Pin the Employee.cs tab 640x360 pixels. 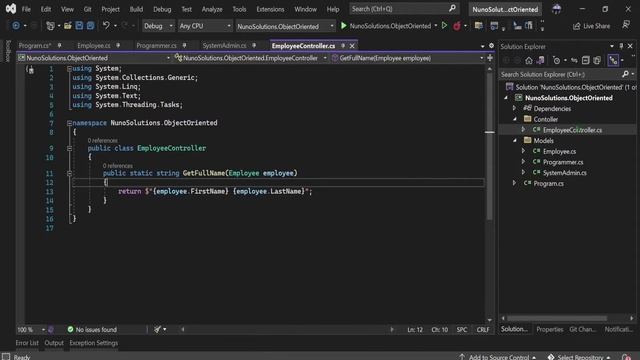118,45
